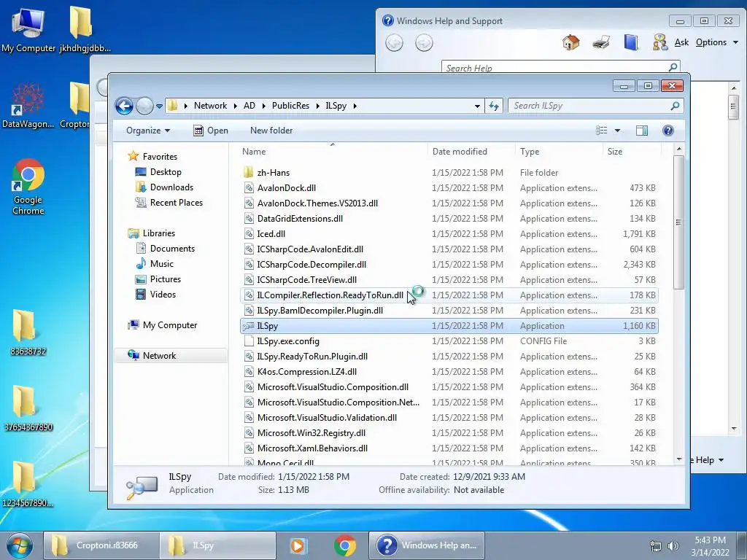Open the Pictures library
The width and height of the screenshot is (747, 560).
[166, 279]
